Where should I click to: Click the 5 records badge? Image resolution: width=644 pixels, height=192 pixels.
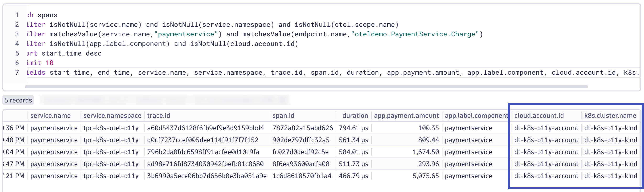pyautogui.click(x=18, y=100)
